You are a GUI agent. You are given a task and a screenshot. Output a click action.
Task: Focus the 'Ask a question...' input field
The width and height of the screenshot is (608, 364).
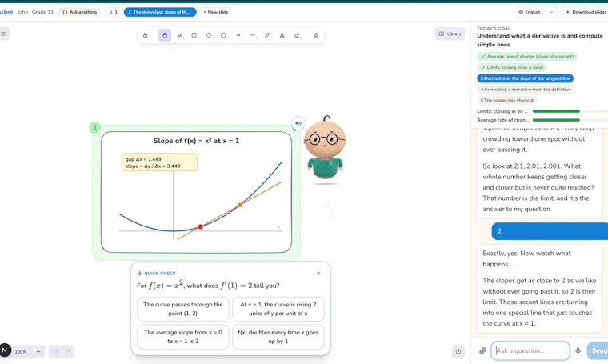point(530,350)
